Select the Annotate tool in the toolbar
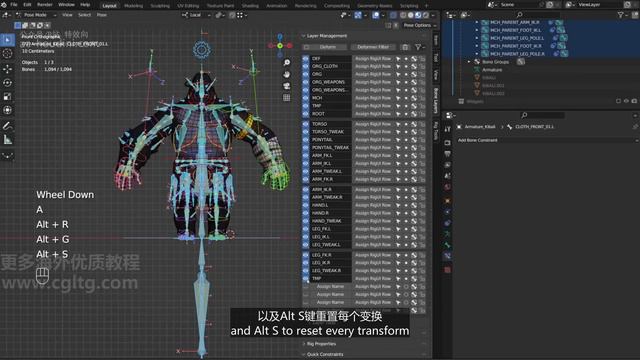The image size is (640, 360). (x=7, y=126)
